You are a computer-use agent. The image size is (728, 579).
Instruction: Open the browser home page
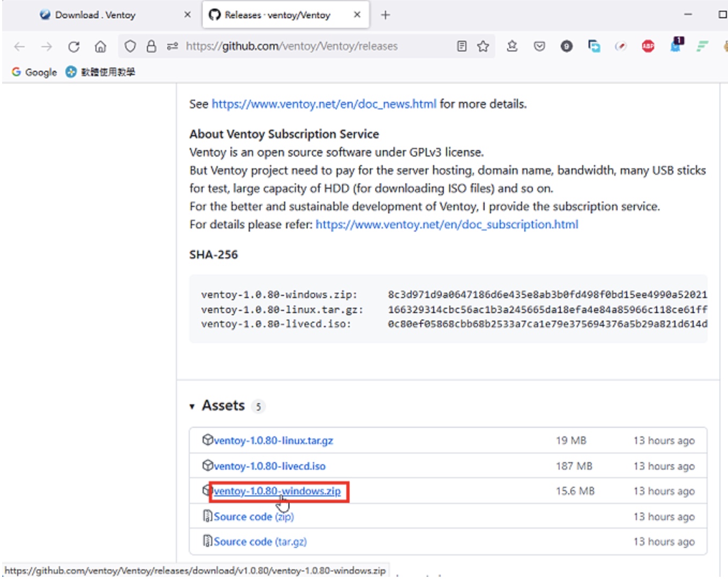[100, 47]
